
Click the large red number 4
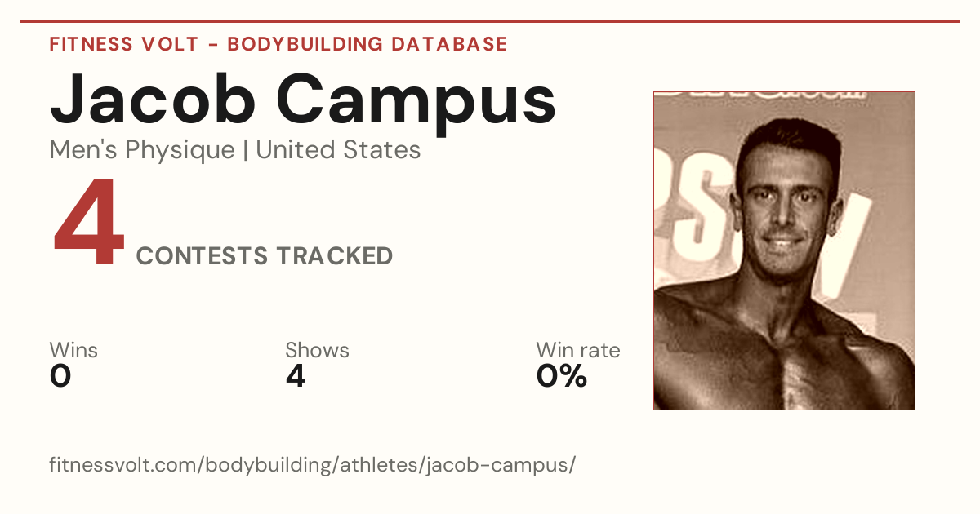coord(88,224)
